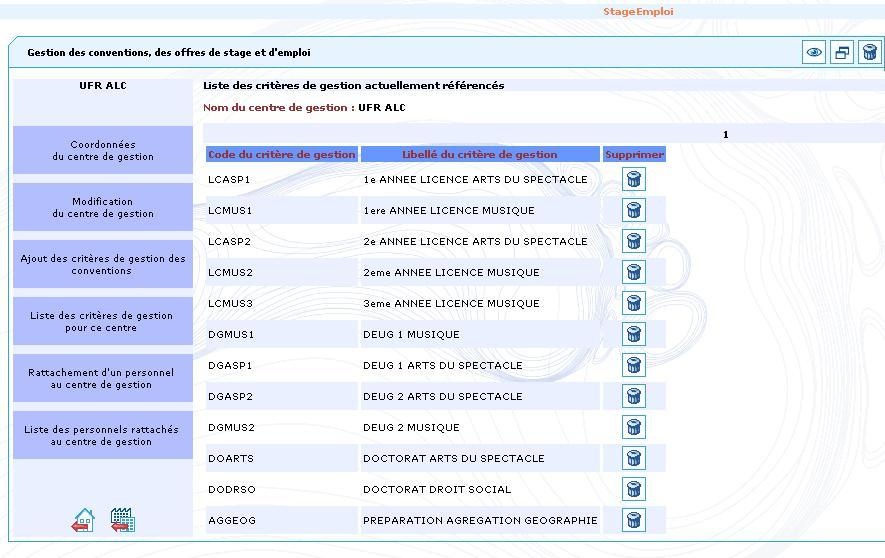The height and width of the screenshot is (558, 885).
Task: Select Ajout des critères de gestion des conventions
Action: (x=103, y=264)
